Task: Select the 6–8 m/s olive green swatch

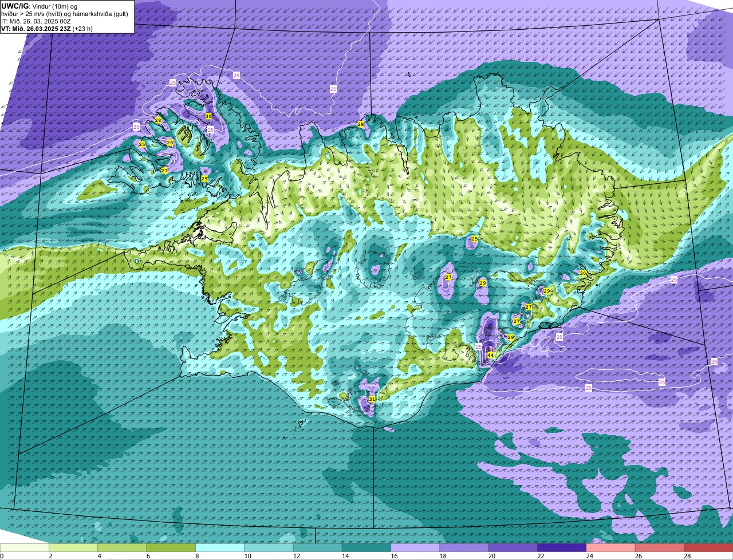Action: (x=171, y=548)
